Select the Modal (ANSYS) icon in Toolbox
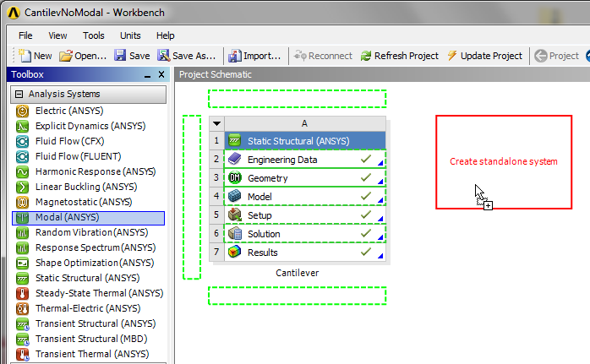The height and width of the screenshot is (364, 590). pos(22,217)
